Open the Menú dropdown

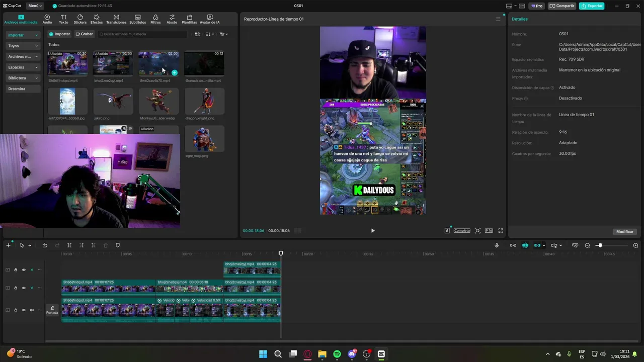35,6
